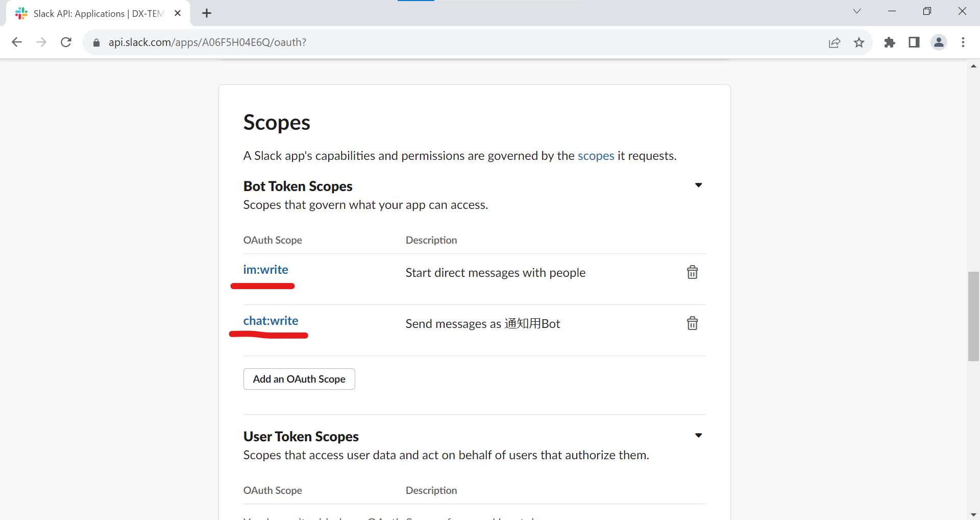The image size is (980, 520).
Task: Bookmark this page with the star icon
Action: click(x=859, y=42)
